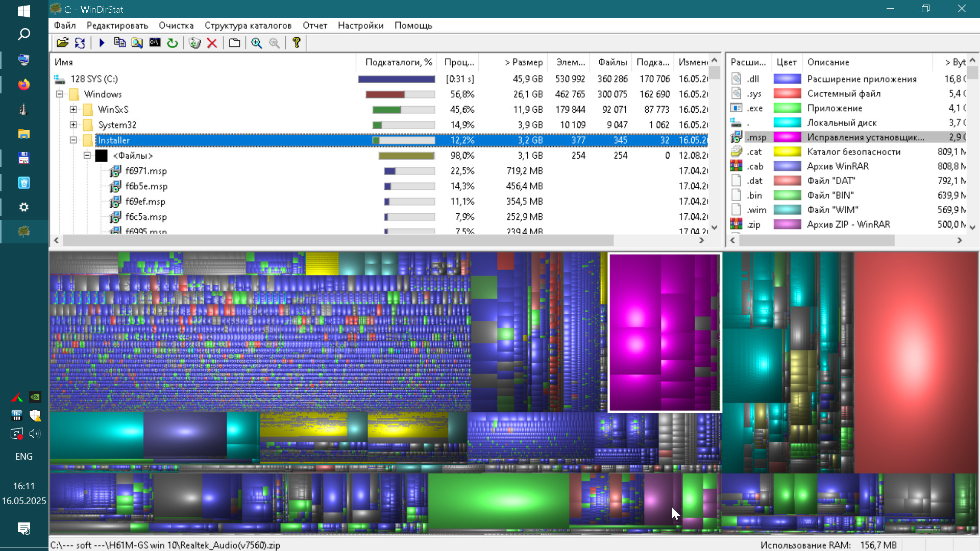Open command prompt here icon

pos(155,43)
